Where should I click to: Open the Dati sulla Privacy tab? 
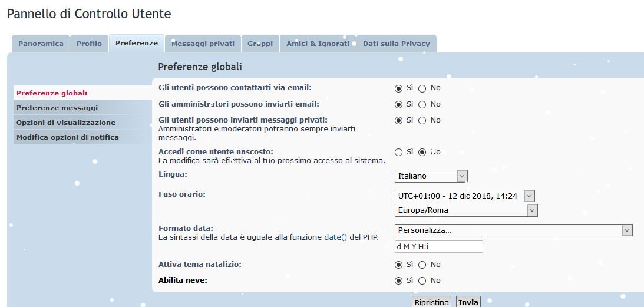click(x=396, y=44)
